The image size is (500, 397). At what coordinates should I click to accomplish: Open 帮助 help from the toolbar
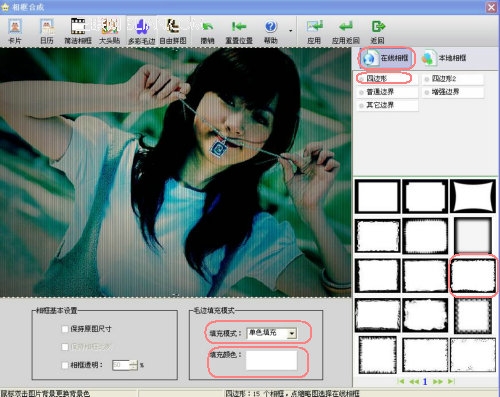coord(271,32)
